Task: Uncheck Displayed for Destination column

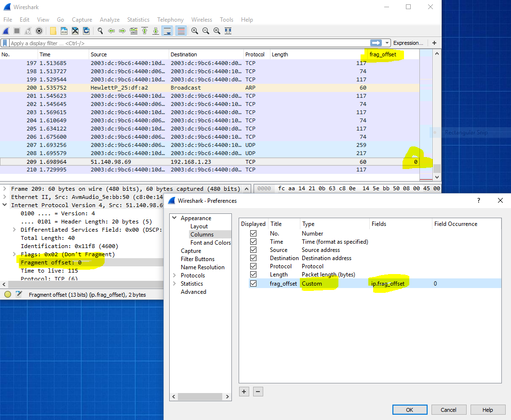Action: pyautogui.click(x=253, y=258)
